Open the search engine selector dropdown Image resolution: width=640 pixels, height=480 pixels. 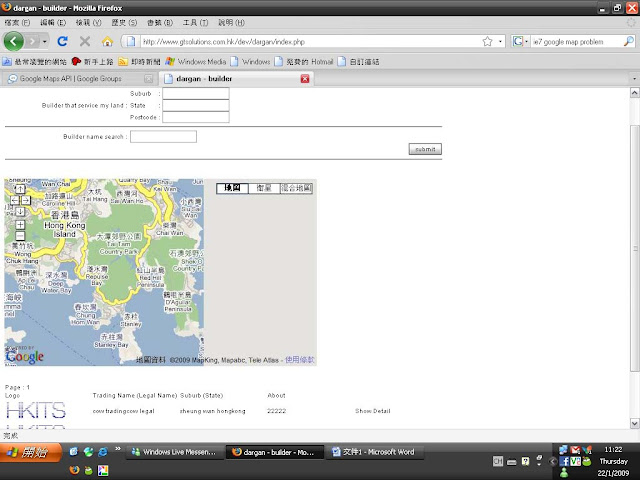tap(522, 42)
